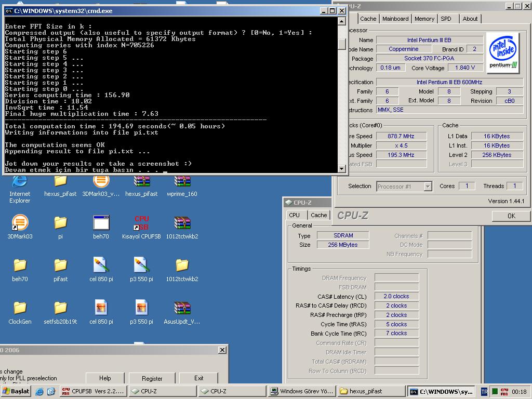Click the cmd window scrollbar thumb
Image resolution: width=532 pixels, height=399 pixels.
(342, 43)
